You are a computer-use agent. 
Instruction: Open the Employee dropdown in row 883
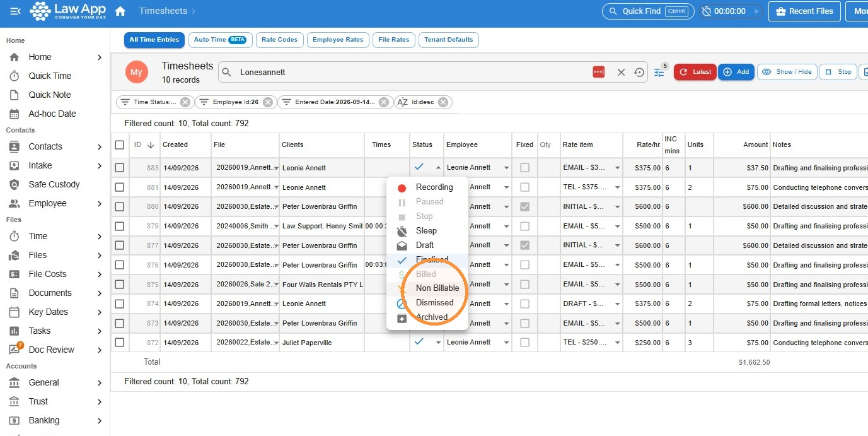[506, 168]
